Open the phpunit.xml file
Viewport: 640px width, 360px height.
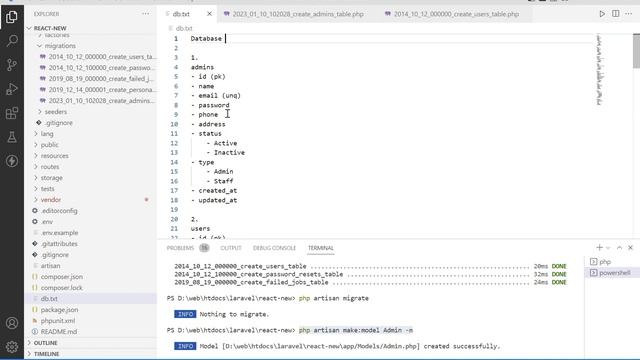[58, 321]
